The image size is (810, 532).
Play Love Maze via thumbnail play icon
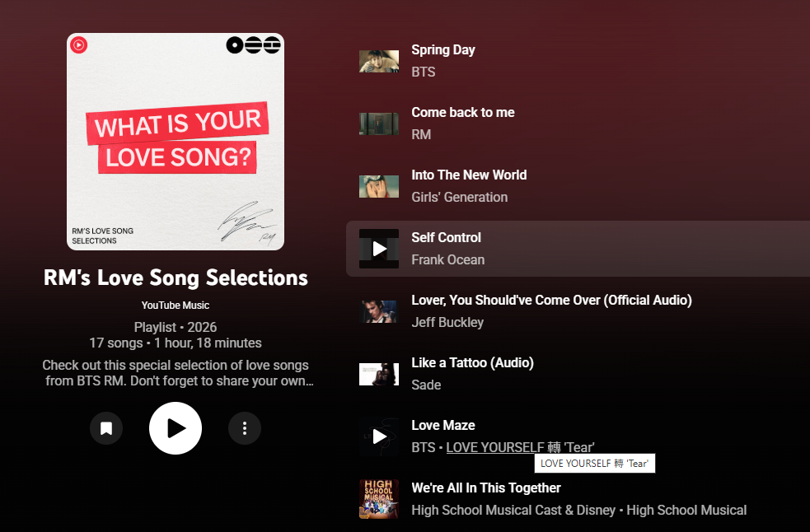click(x=379, y=436)
